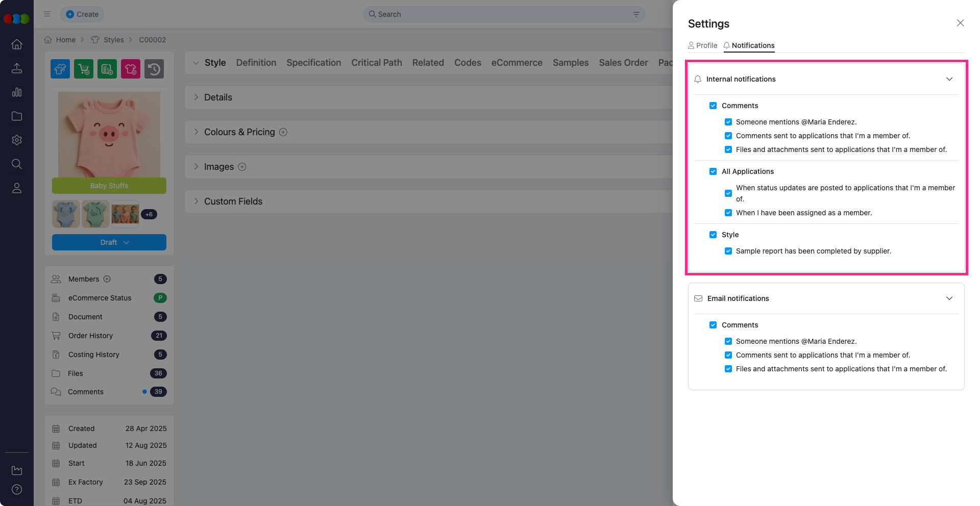Click the Create button

pos(82,14)
